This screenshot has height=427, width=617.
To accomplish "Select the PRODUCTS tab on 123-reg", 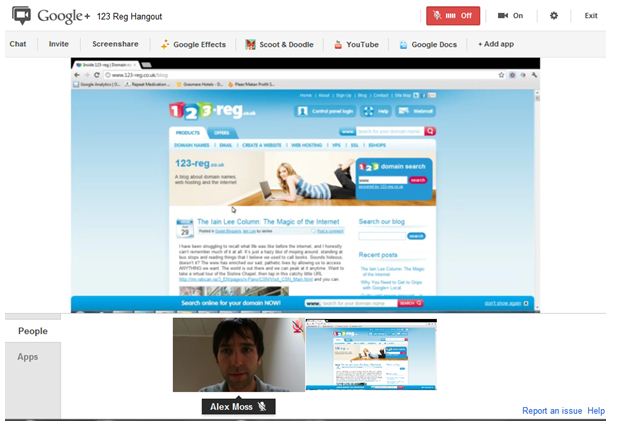I will click(x=188, y=133).
